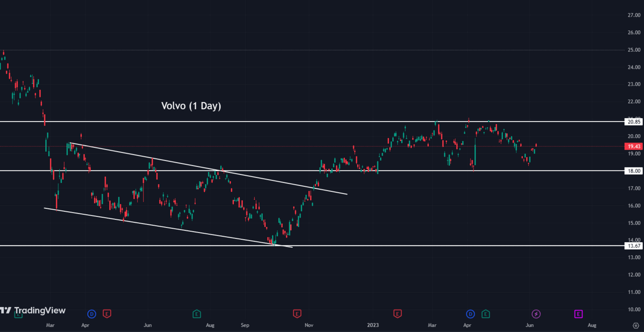
Task: Click the purple lightning event marker
Action: click(536, 314)
